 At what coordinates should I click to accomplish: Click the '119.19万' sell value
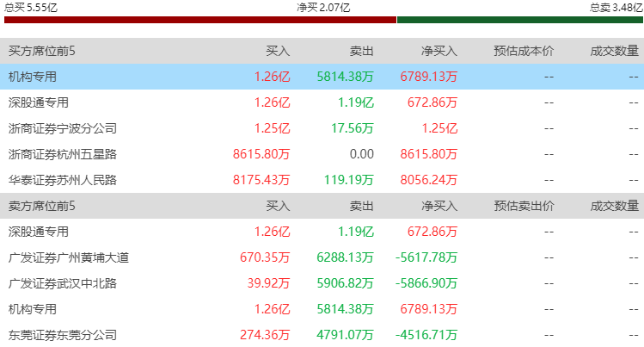click(x=349, y=180)
